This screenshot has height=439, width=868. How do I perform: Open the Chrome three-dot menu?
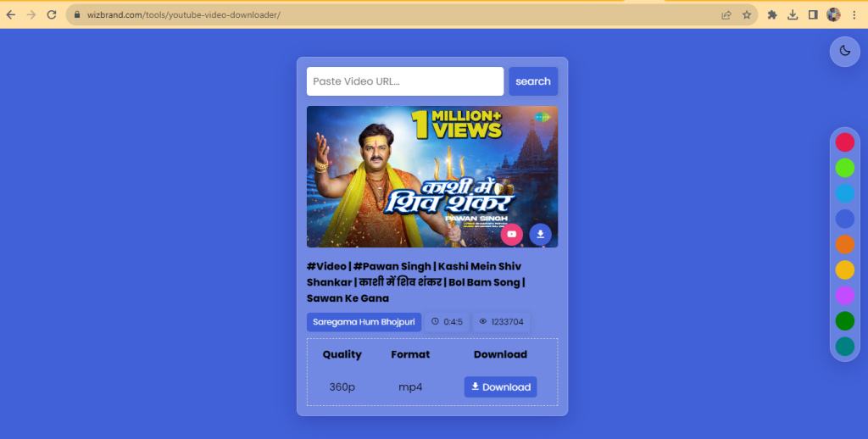pos(854,14)
